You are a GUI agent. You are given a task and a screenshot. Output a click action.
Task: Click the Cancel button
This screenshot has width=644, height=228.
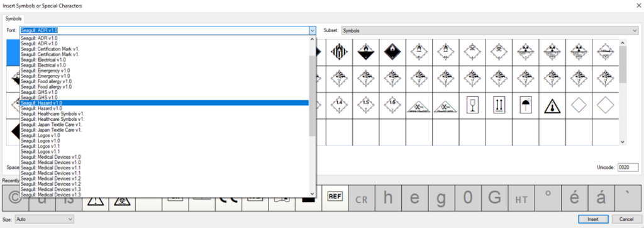(x=626, y=219)
